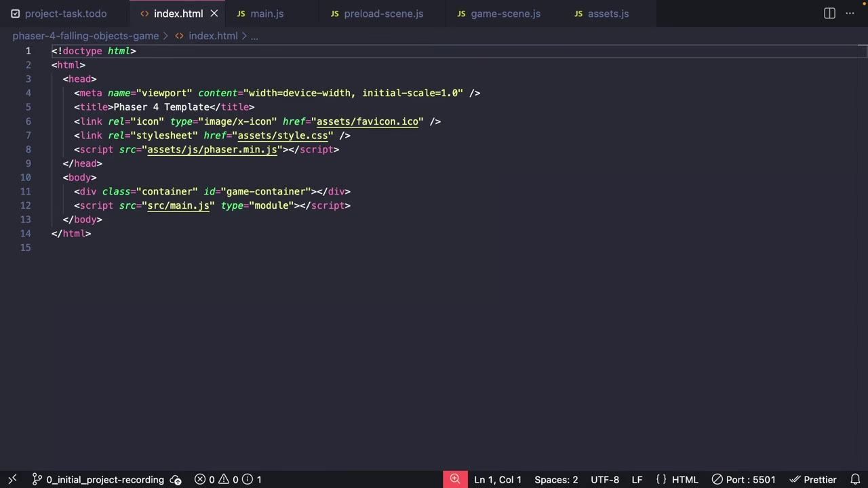
Task: Follow the assets/favicon.ico link
Action: 368,121
